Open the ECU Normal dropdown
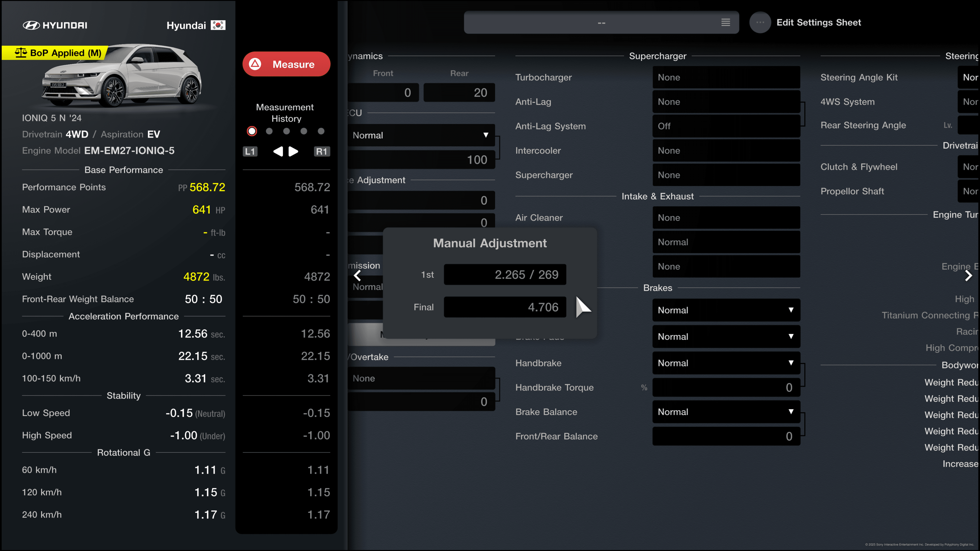This screenshot has height=551, width=980. (x=421, y=135)
